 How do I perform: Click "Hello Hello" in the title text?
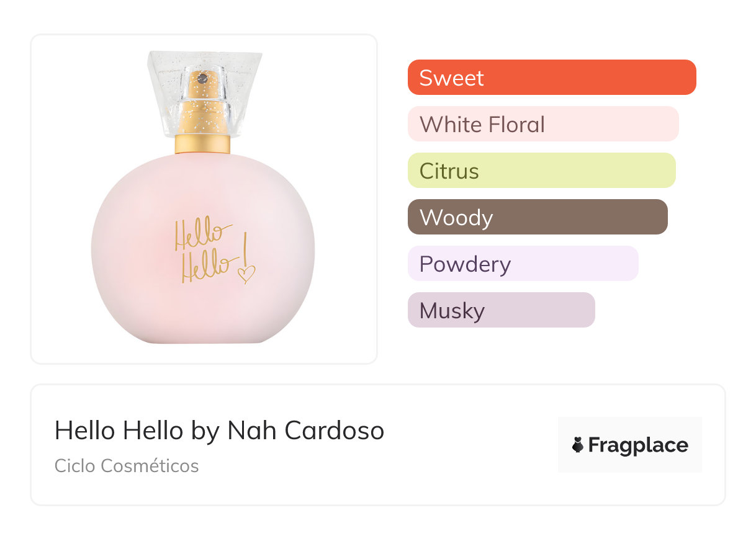(x=119, y=431)
